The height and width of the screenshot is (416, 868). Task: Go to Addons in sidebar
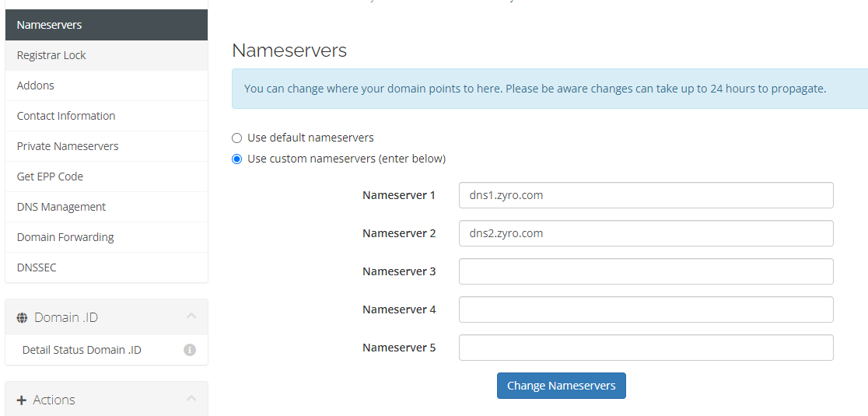[x=107, y=86]
